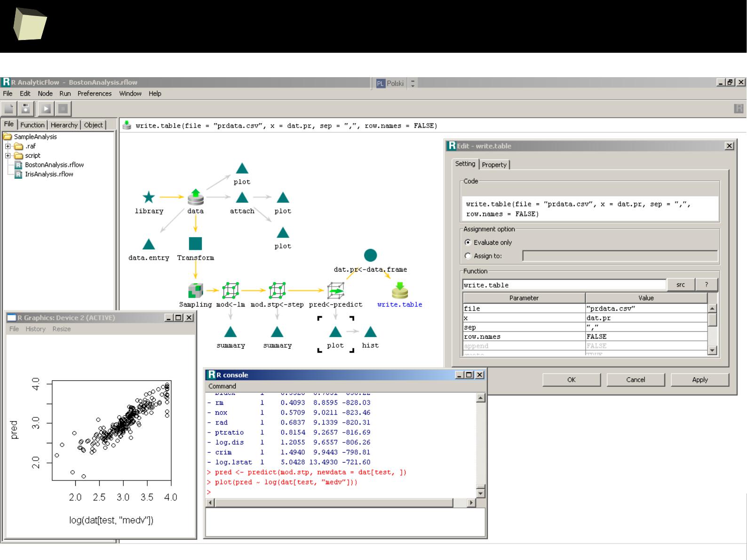Select the mod.stp<-step node
747x560 pixels.
tap(277, 290)
